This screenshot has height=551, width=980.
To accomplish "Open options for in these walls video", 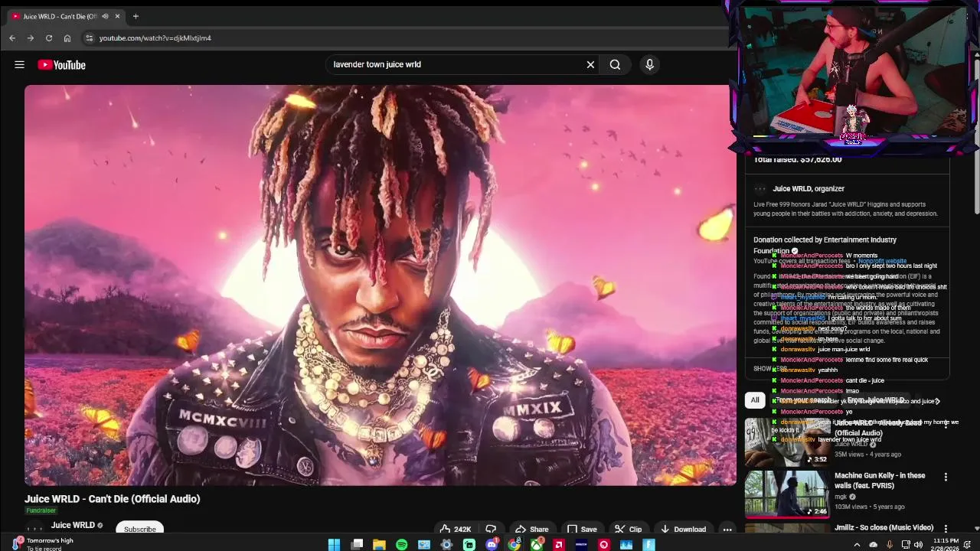I will (x=946, y=477).
